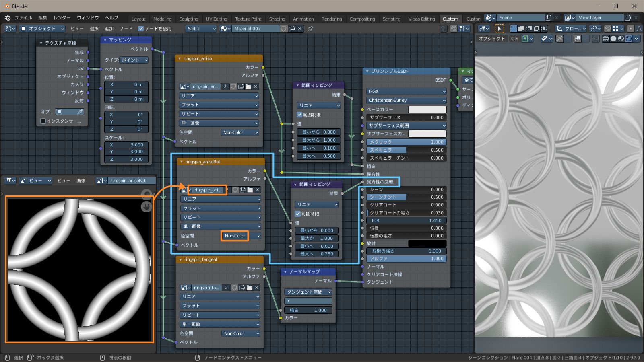Toggle proportional editing icon in viewport header
Screen dimensions: 644x362
(631, 29)
